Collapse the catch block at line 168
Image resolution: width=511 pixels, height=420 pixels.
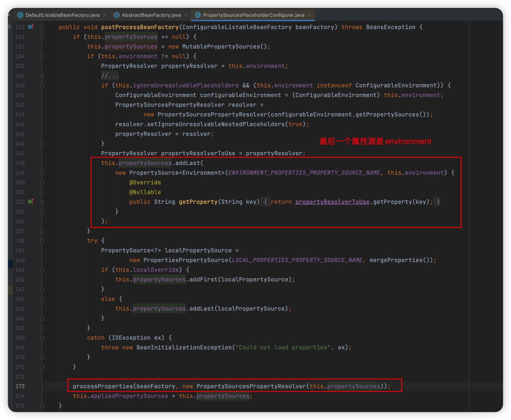point(42,338)
